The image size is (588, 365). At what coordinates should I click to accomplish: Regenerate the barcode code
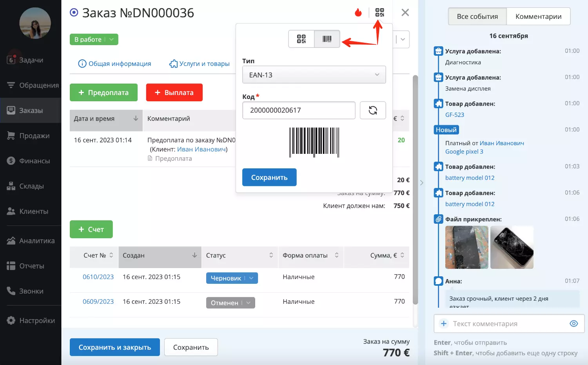(373, 110)
